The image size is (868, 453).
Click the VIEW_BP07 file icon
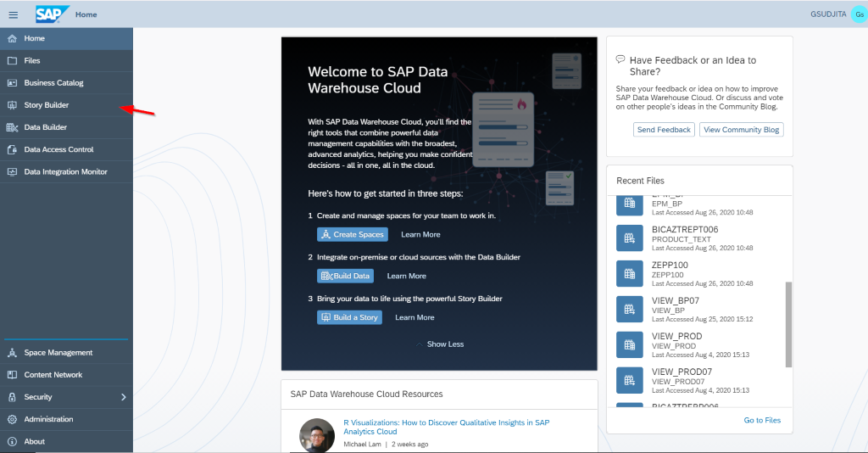pos(630,309)
